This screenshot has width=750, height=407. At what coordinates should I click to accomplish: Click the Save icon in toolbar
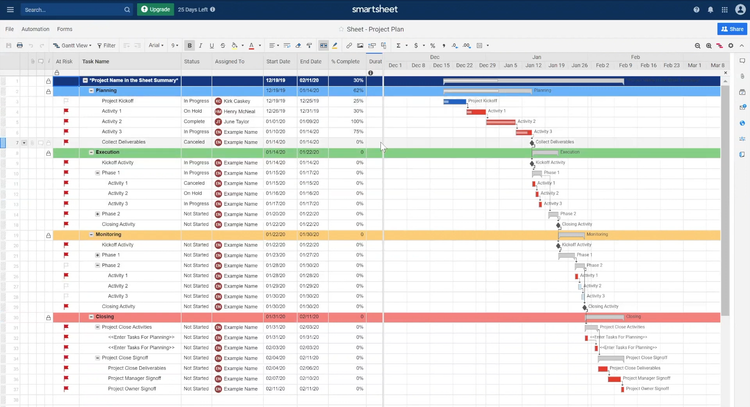point(9,45)
